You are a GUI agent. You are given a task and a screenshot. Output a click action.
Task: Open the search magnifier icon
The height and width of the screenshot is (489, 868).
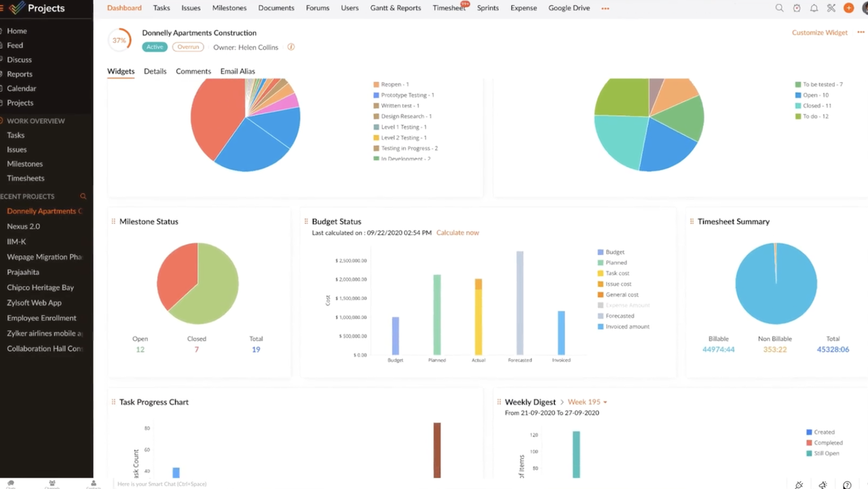(x=779, y=8)
